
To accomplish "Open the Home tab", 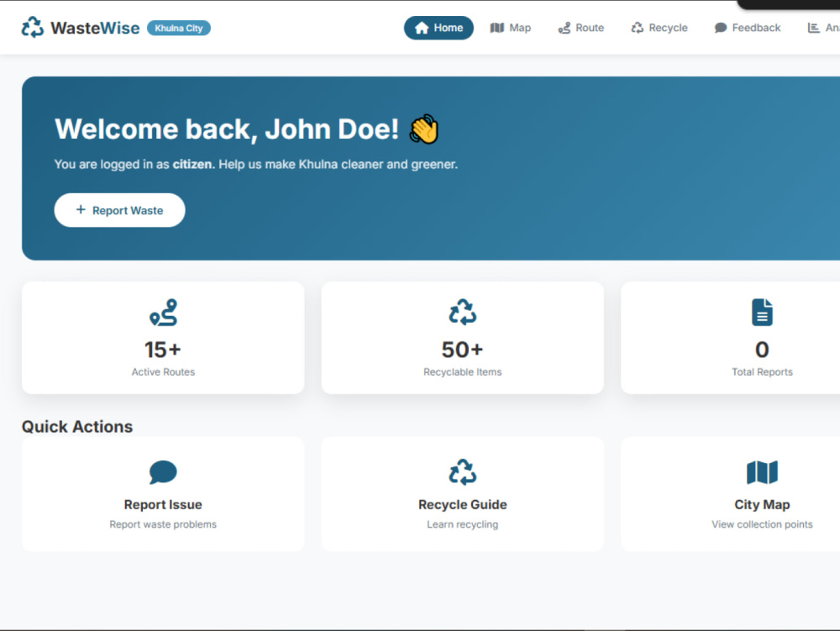I will (438, 28).
